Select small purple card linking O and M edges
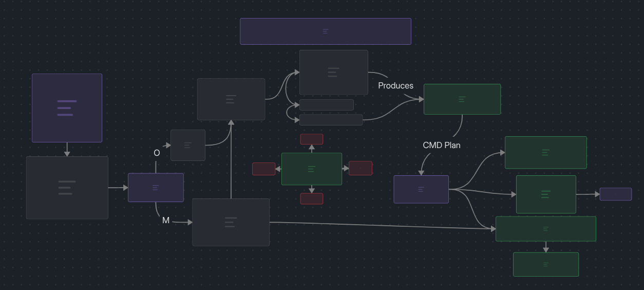Viewport: 644px width, 290px height. pos(156,188)
